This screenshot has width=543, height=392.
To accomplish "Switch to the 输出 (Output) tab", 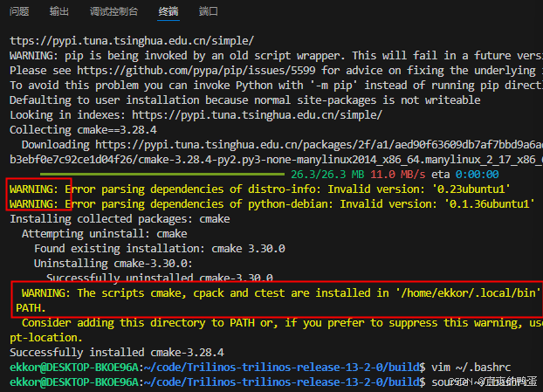I will click(x=58, y=11).
